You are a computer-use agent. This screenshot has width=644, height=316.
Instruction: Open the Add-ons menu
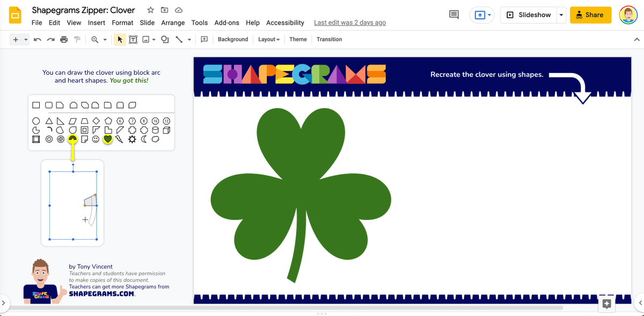click(226, 23)
